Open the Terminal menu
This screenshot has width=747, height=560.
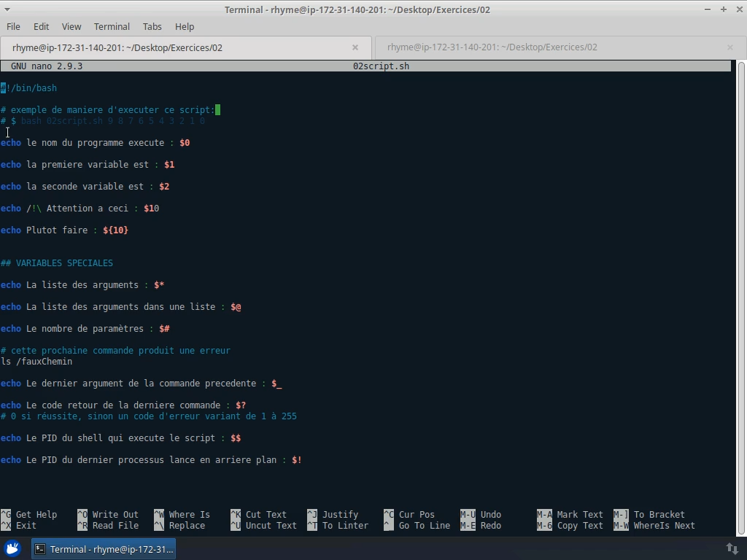(112, 27)
